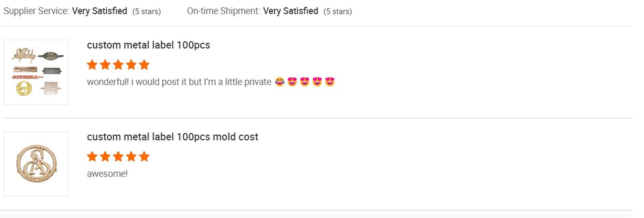Click first star of 'custom metal label 100pcs' rating
This screenshot has width=644, height=218.
pos(92,64)
